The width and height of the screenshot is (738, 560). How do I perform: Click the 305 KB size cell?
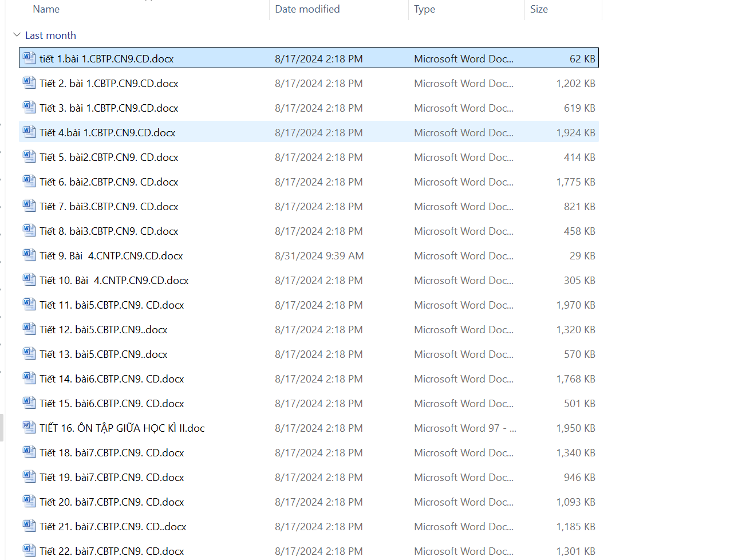point(579,281)
